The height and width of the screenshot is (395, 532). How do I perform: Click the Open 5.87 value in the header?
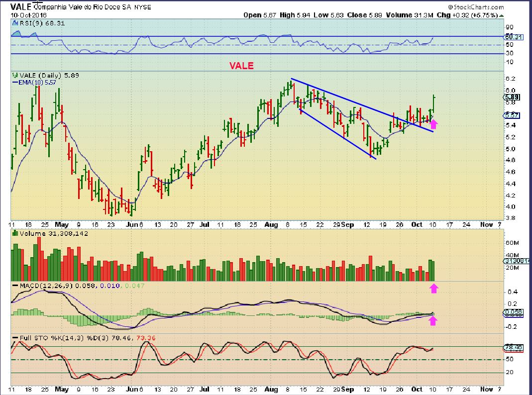pyautogui.click(x=260, y=15)
